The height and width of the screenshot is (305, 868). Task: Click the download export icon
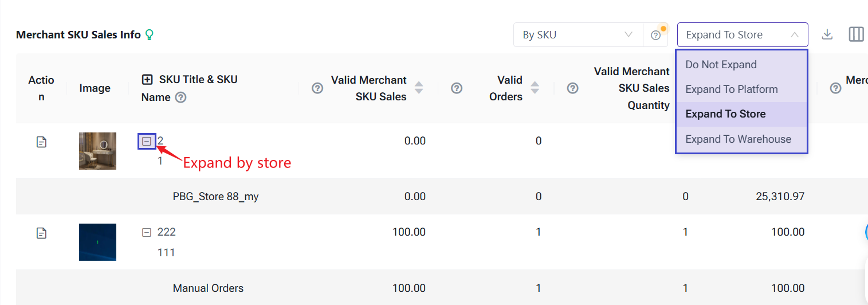(827, 34)
